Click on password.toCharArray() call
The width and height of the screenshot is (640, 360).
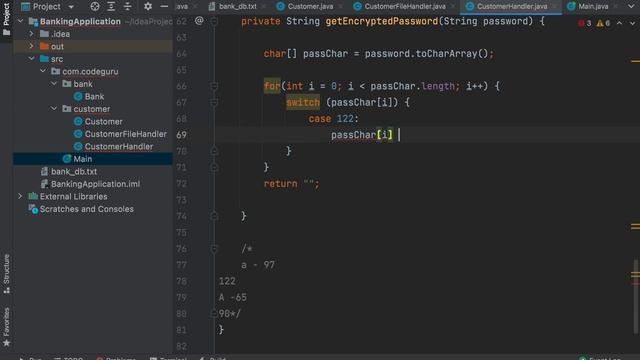tap(426, 53)
